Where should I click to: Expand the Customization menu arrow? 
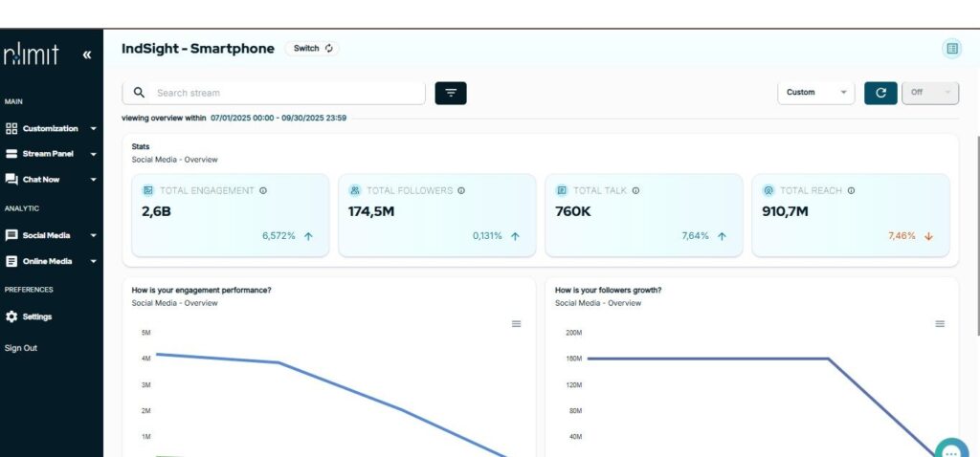(x=94, y=129)
